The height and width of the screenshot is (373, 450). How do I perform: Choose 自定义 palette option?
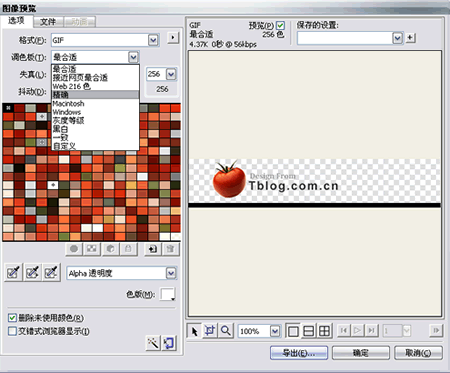(95, 146)
